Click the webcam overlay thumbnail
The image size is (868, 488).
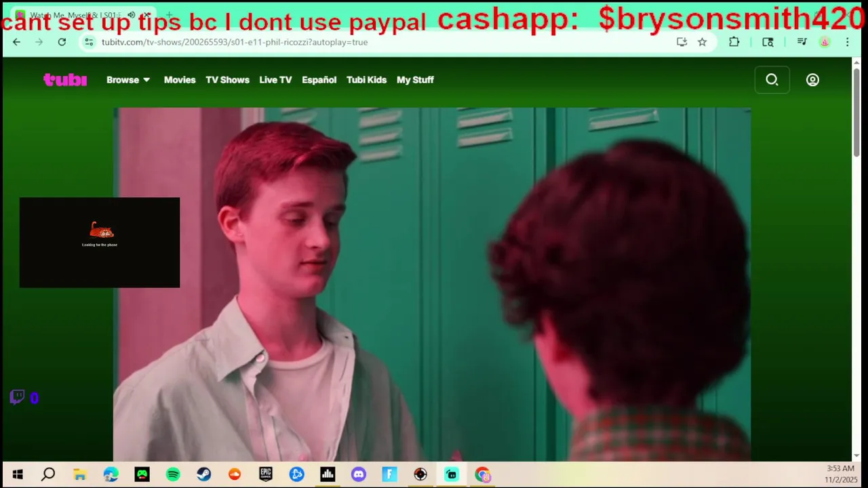click(x=100, y=243)
